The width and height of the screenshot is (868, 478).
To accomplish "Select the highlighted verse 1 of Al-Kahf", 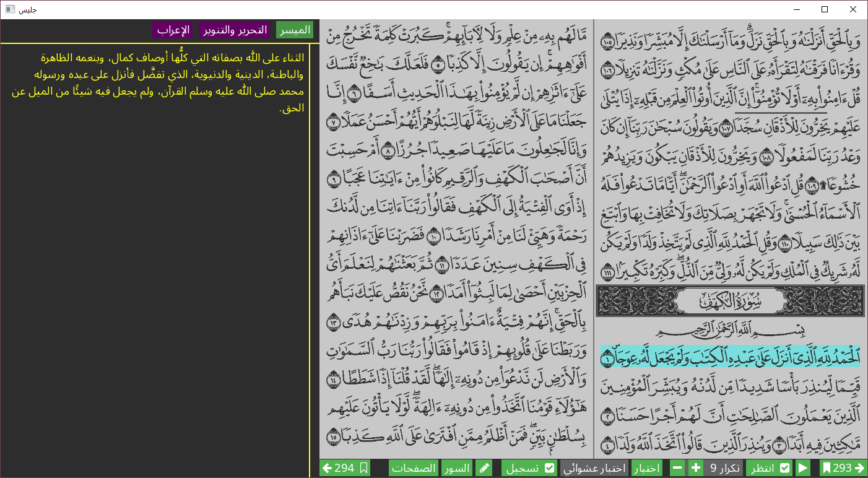I will (731, 357).
